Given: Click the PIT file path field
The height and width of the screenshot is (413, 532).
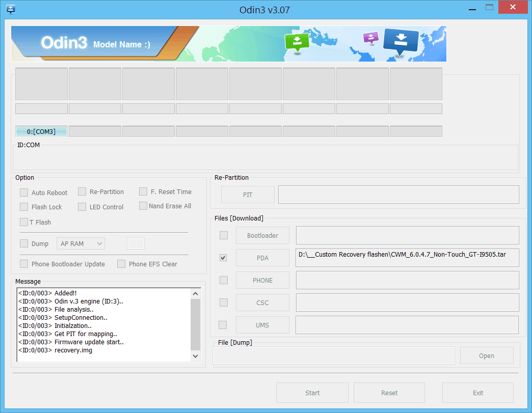Looking at the screenshot, I should point(398,195).
